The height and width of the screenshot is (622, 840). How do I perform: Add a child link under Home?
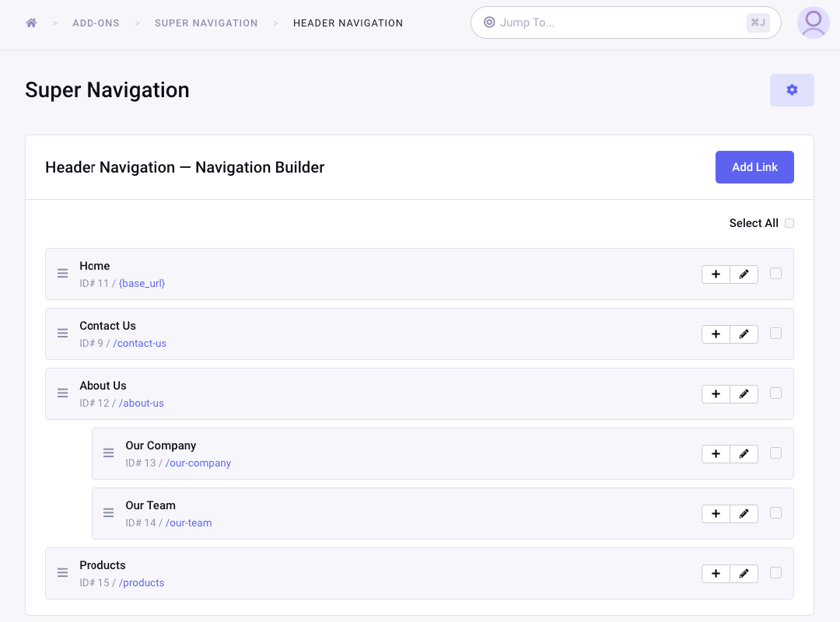point(716,274)
